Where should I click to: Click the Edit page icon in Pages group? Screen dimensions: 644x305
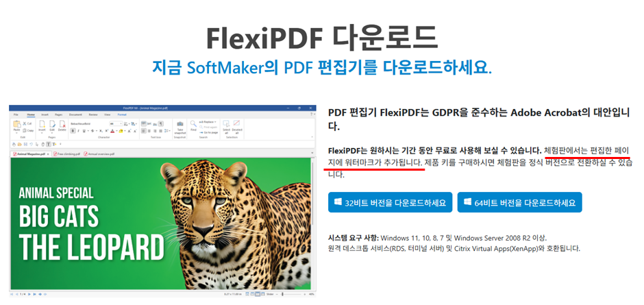point(52,124)
